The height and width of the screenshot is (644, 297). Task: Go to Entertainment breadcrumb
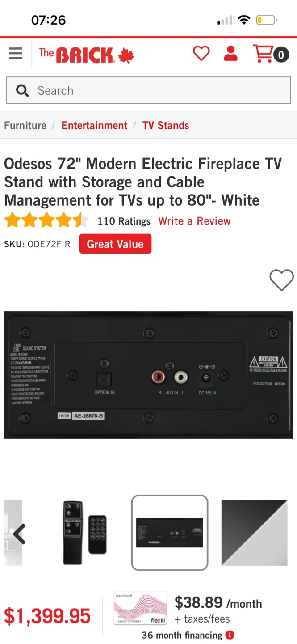94,126
